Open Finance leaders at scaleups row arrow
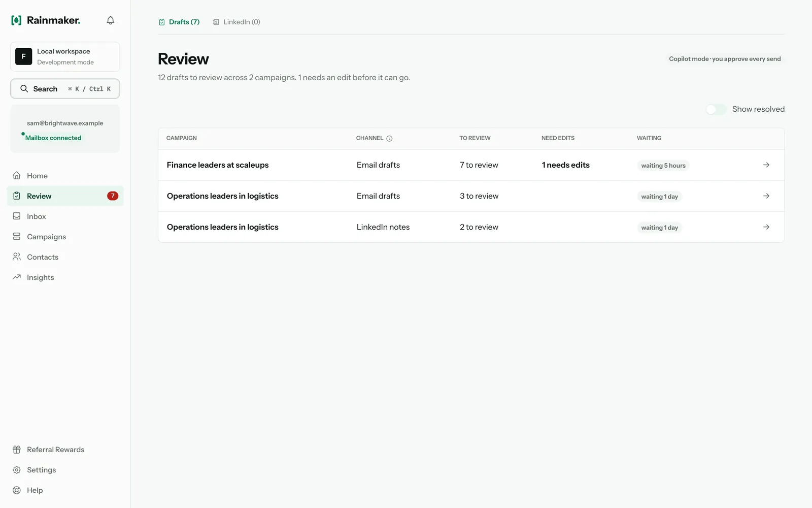 (x=766, y=165)
